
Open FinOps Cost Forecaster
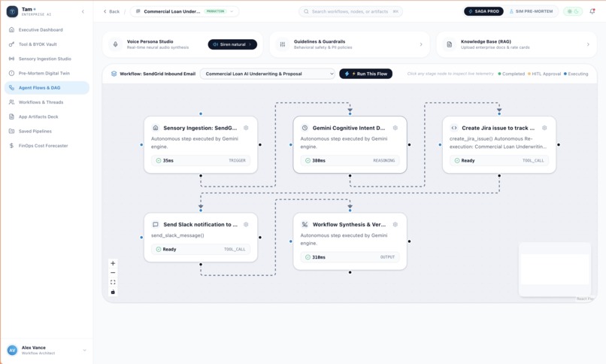[x=47, y=146]
